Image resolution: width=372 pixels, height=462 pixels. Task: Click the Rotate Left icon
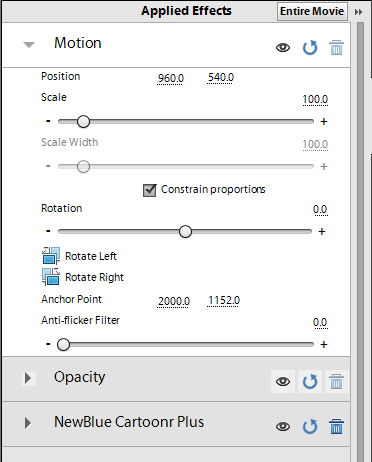pyautogui.click(x=51, y=256)
